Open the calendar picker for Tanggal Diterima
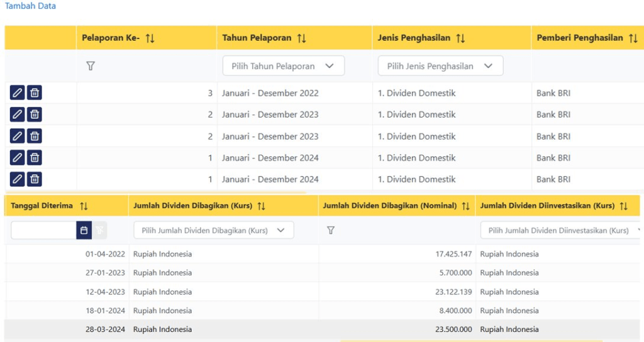The height and width of the screenshot is (342, 644). 84,231
